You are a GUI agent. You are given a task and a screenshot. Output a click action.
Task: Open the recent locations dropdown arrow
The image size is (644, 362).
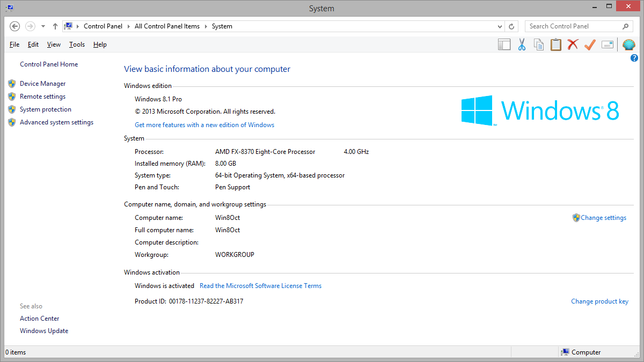pos(43,26)
